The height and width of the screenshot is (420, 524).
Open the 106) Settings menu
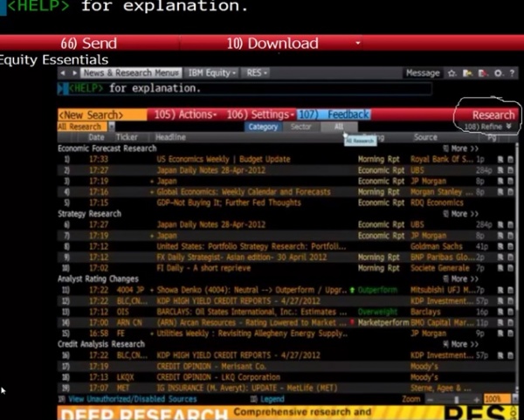(x=260, y=114)
